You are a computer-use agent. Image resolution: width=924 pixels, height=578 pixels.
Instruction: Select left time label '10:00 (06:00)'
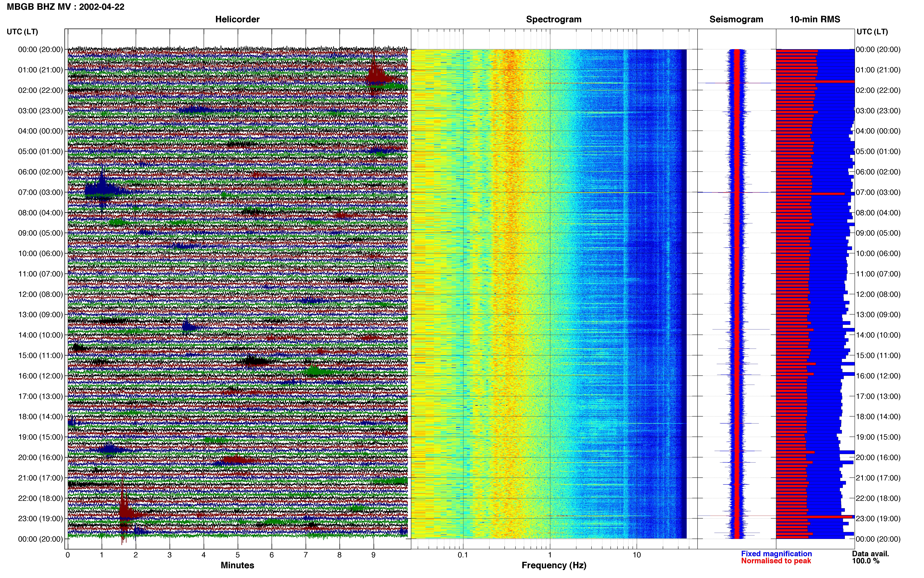pos(40,253)
